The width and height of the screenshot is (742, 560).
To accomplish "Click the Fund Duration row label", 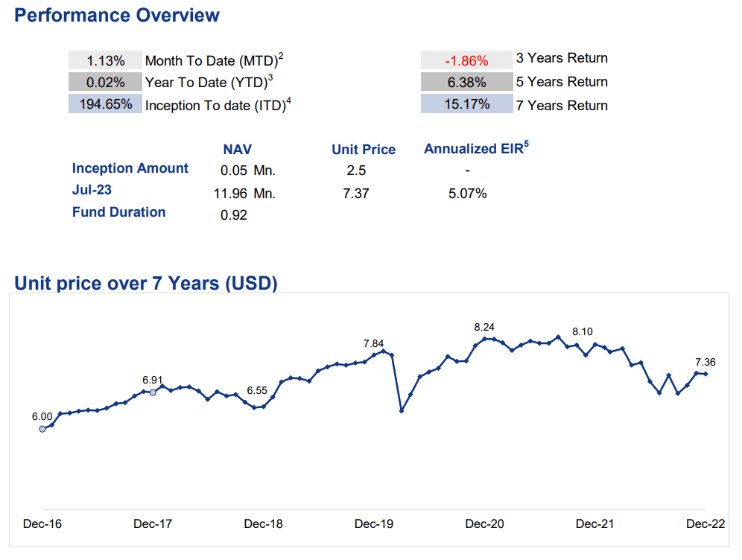I will click(x=118, y=212).
